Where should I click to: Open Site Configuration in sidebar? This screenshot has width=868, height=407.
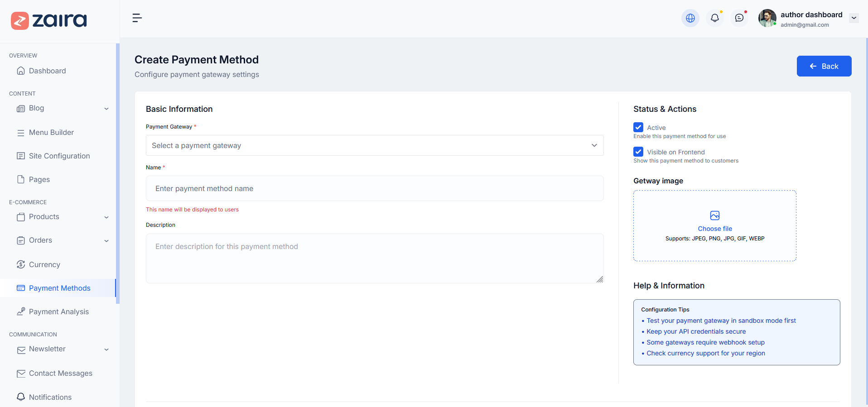click(59, 156)
